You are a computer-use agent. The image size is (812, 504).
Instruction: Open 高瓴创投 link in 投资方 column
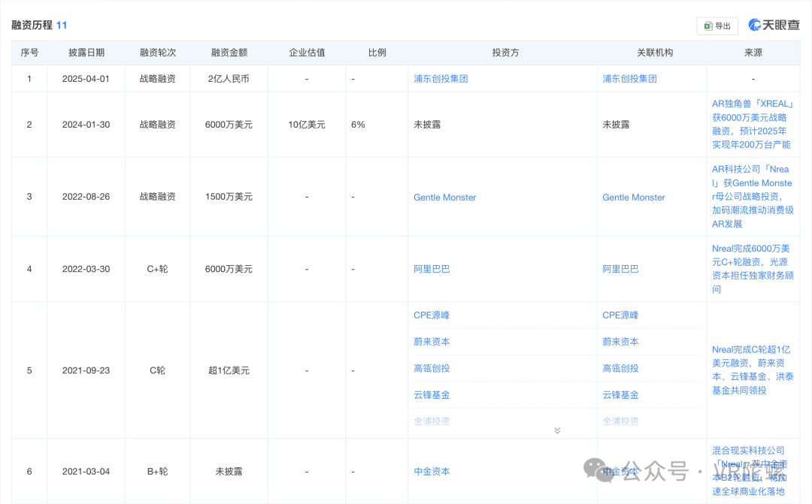click(432, 369)
